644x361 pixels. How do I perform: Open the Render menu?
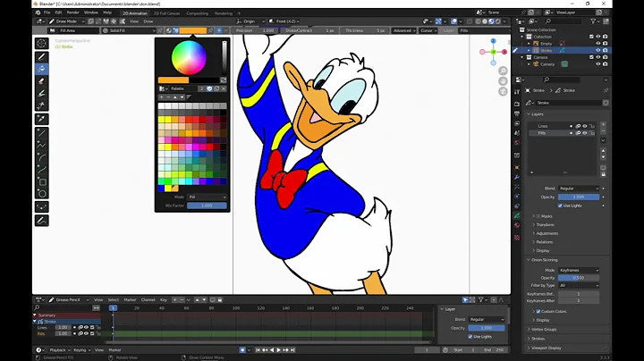(x=72, y=13)
